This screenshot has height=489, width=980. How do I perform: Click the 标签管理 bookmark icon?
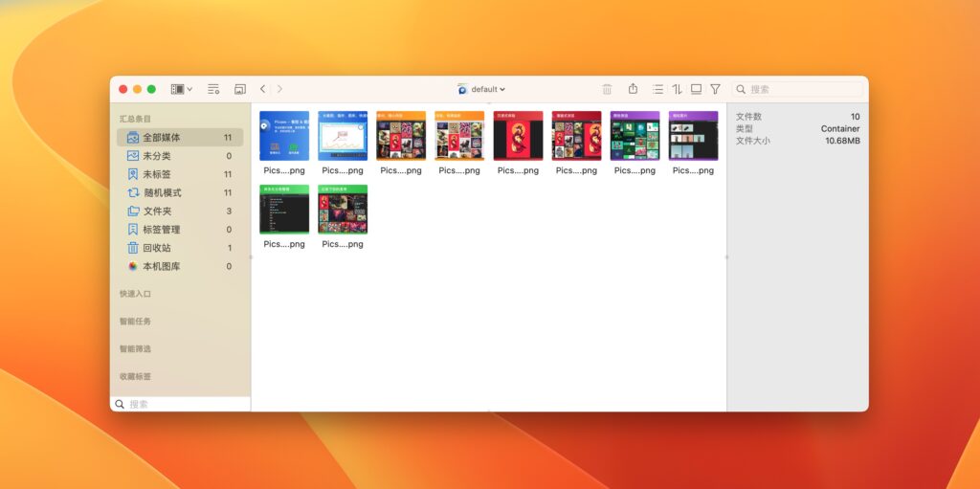pos(133,230)
